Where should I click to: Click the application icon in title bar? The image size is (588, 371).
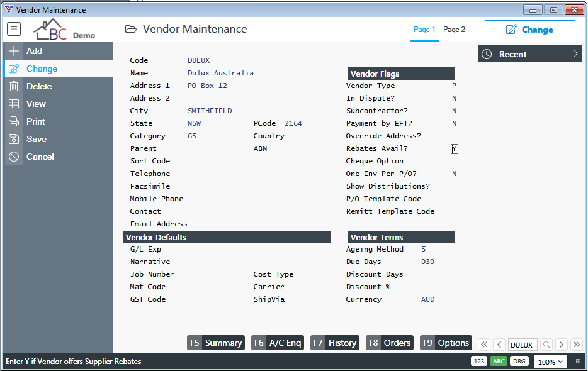[9, 9]
